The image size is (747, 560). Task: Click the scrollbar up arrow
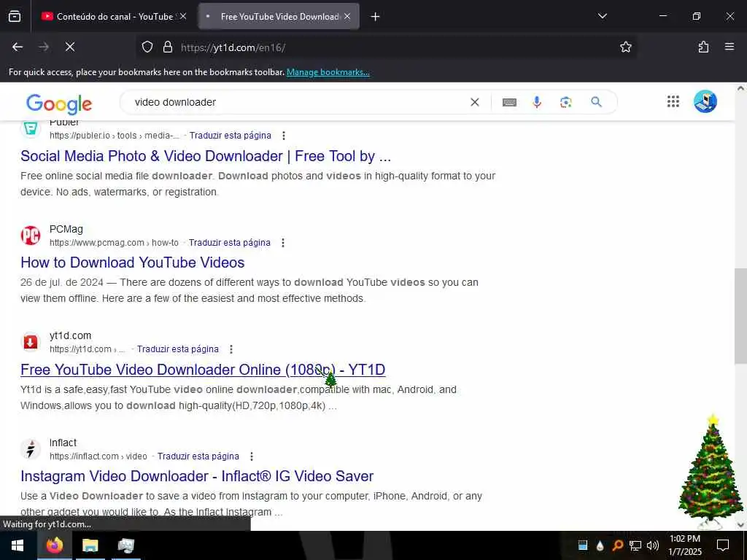[x=740, y=88]
